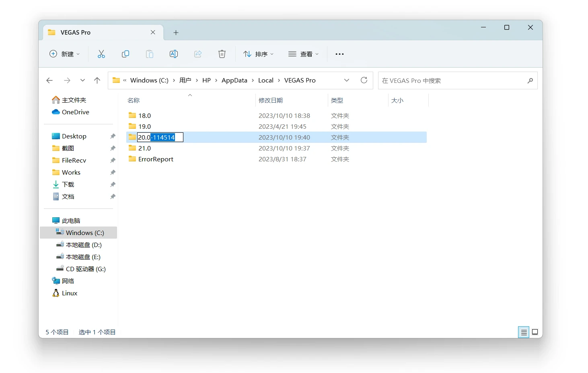Open Desktop in the sidebar

69,136
